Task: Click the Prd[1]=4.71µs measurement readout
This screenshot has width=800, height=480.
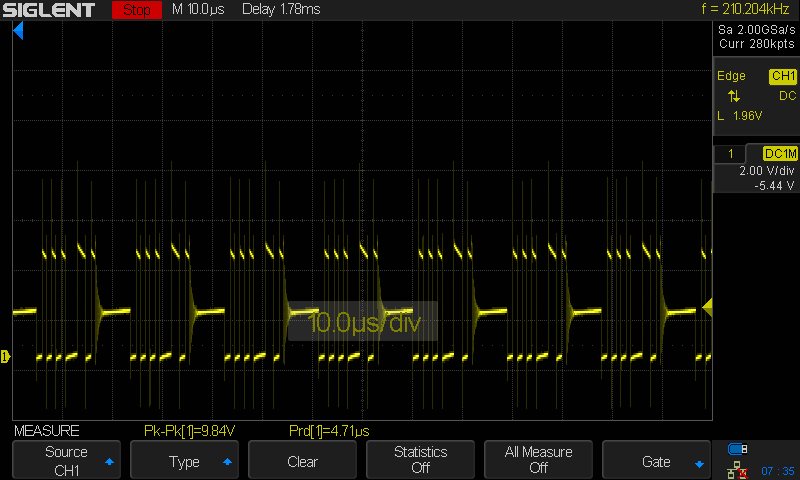Action: [x=329, y=431]
